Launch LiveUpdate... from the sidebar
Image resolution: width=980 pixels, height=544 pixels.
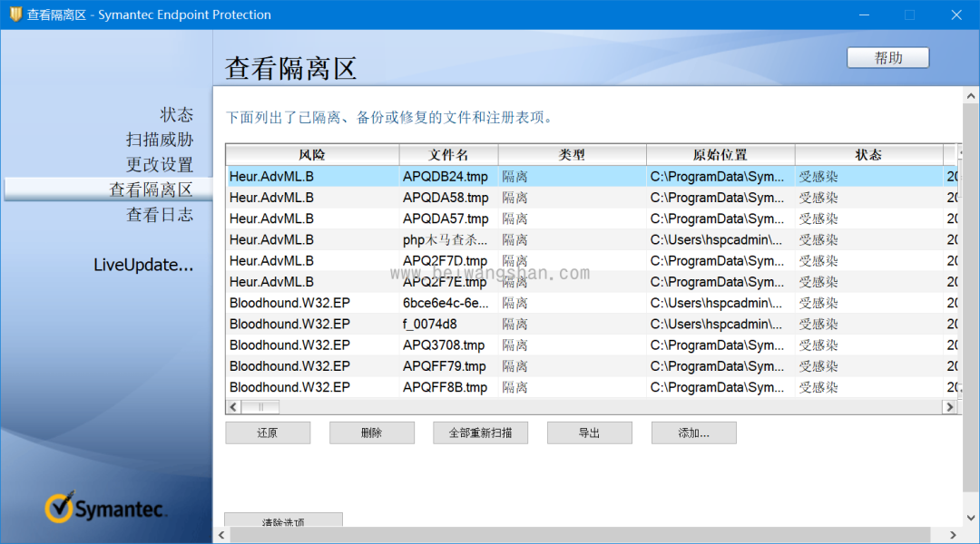pyautogui.click(x=143, y=265)
